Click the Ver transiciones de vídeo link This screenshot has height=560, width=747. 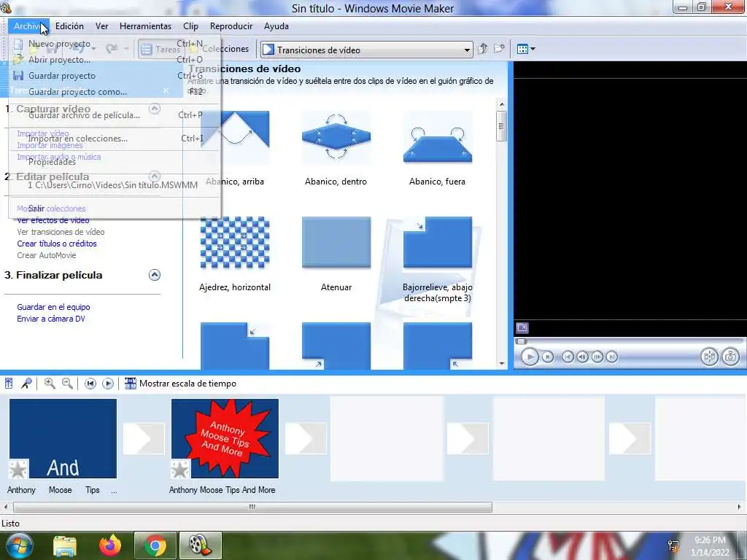point(61,232)
